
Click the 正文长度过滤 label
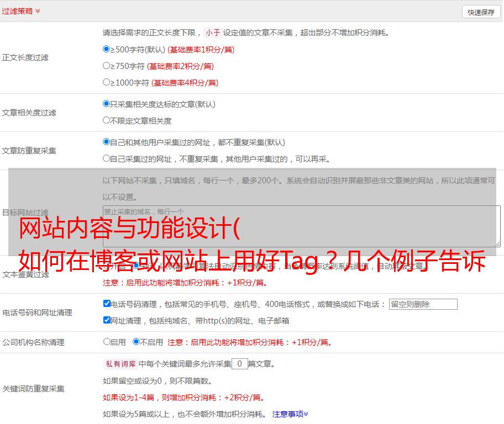point(25,57)
